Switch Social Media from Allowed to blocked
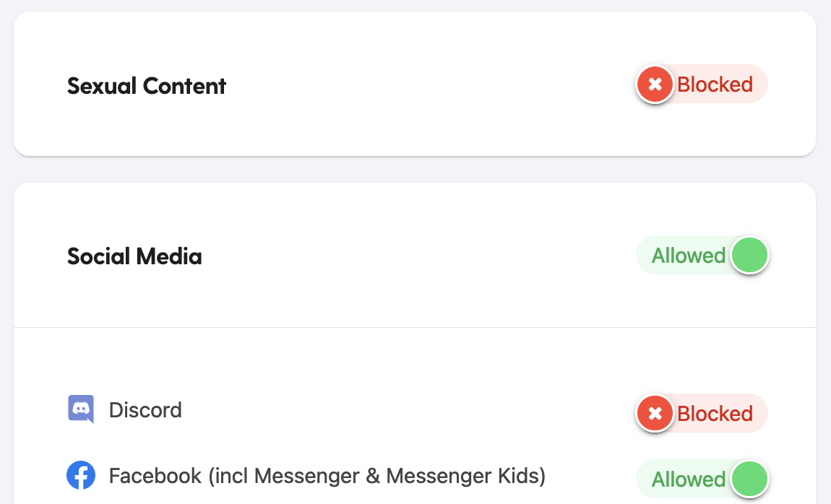The image size is (831, 504). point(702,255)
